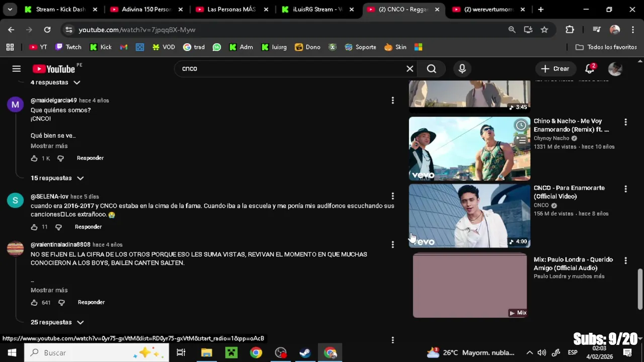This screenshot has height=362, width=644.
Task: Collapse the 4 respuestas thread
Action: pos(55,82)
